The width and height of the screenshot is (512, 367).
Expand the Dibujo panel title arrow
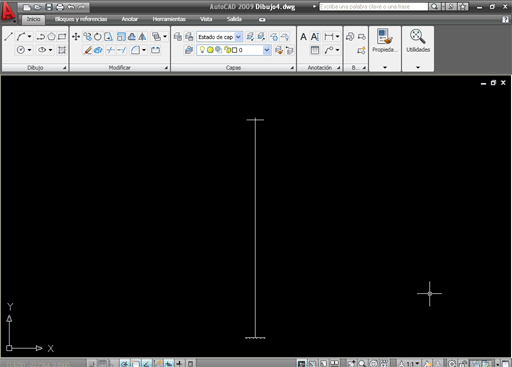point(65,68)
